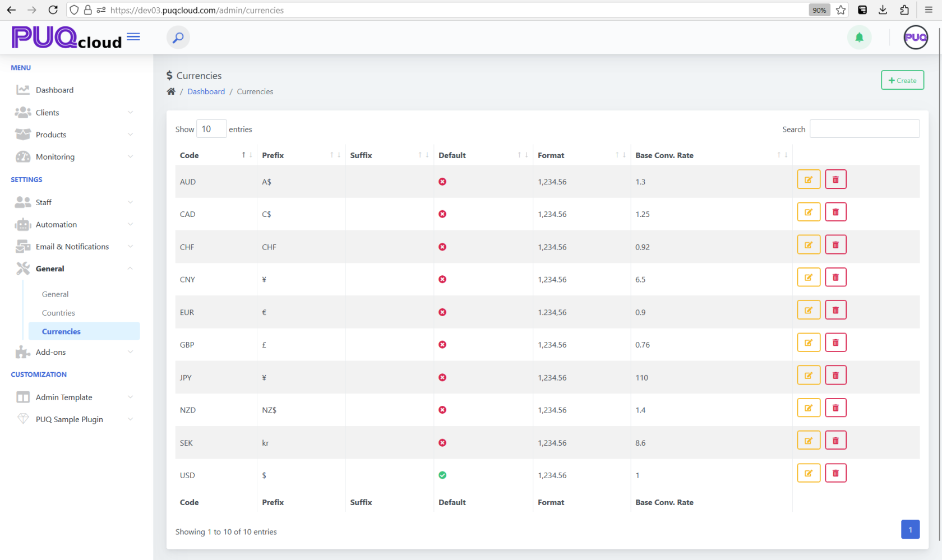Go to pagination page 1
The width and height of the screenshot is (942, 560).
[x=910, y=530]
